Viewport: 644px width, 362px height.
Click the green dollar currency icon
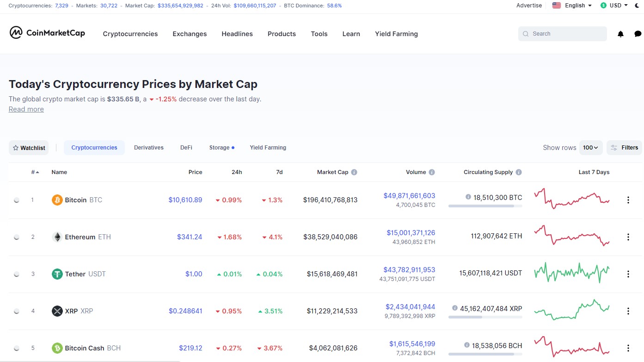603,6
